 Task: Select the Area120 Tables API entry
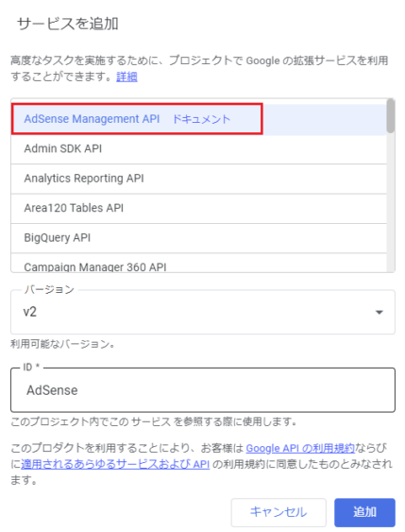tap(199, 208)
